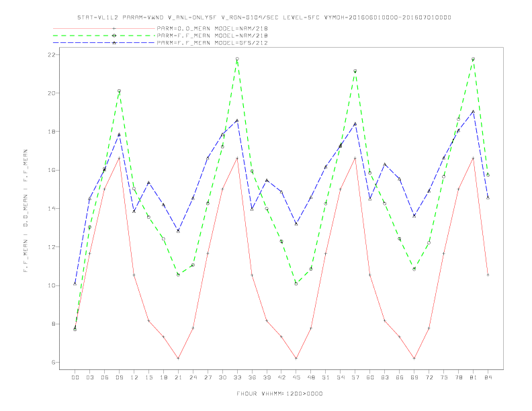Image resolution: width=532 pixels, height=411 pixels.
Task: Click x-axis forecast hour label 84
Action: tap(488, 377)
